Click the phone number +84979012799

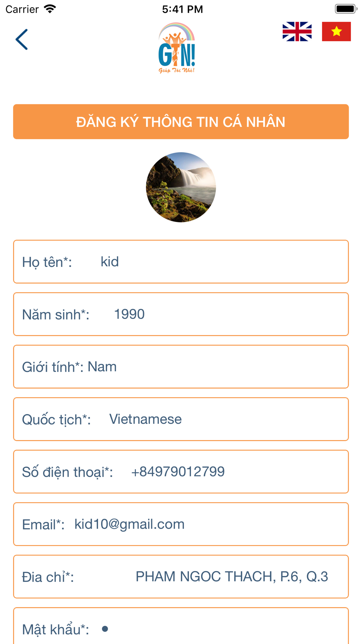pos(178,472)
